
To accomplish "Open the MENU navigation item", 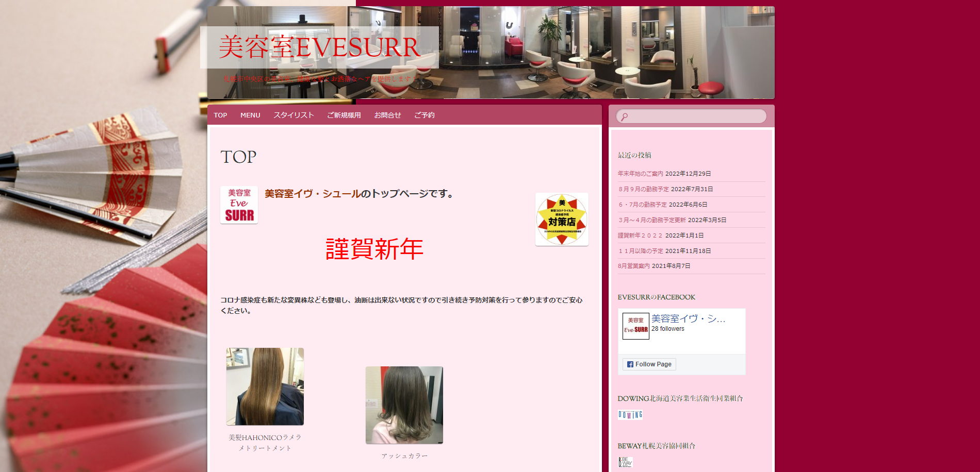I will point(250,115).
